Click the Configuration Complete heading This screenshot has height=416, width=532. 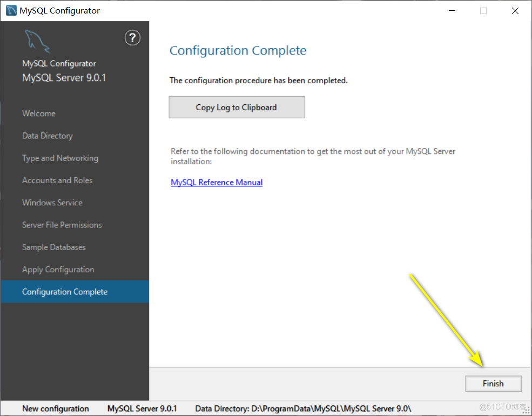click(238, 50)
